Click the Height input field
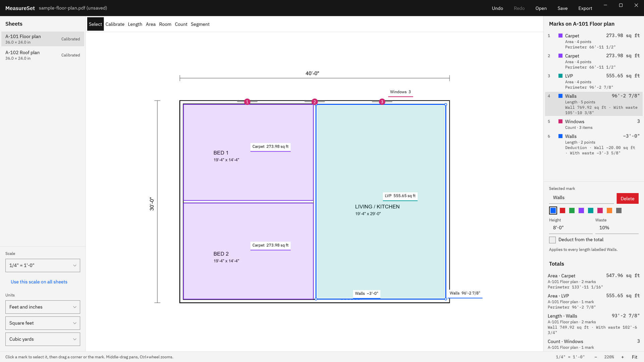The width and height of the screenshot is (644, 362). [571, 228]
